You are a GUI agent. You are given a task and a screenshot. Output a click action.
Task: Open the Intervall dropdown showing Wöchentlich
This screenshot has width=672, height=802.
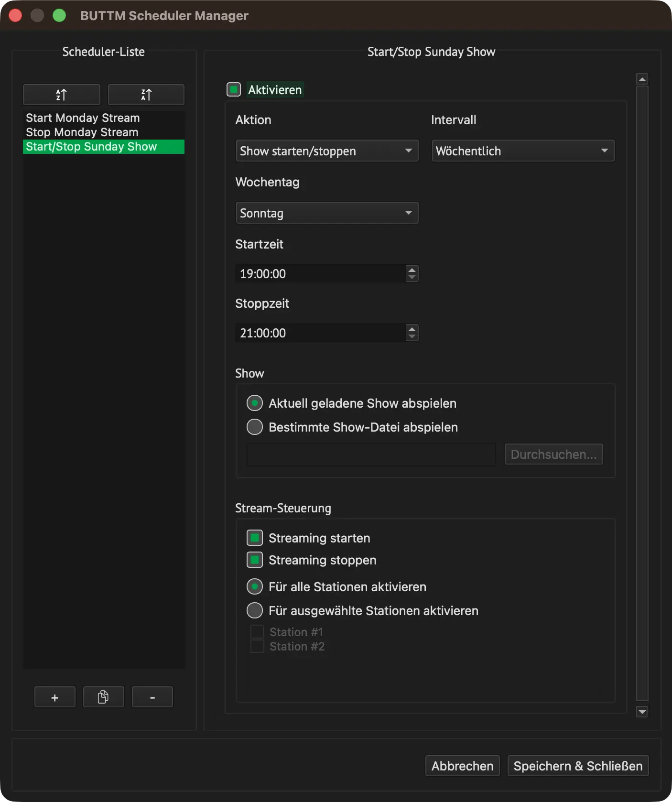[523, 151]
